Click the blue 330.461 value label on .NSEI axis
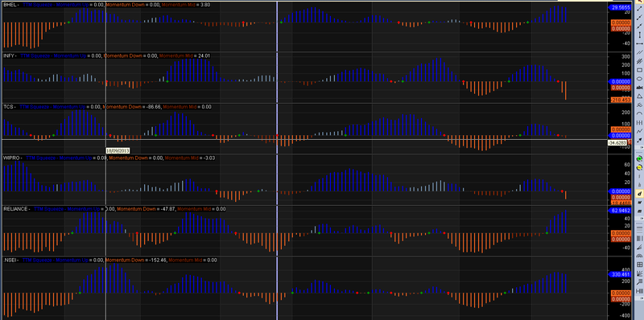This screenshot has width=644, height=320. pos(619,274)
